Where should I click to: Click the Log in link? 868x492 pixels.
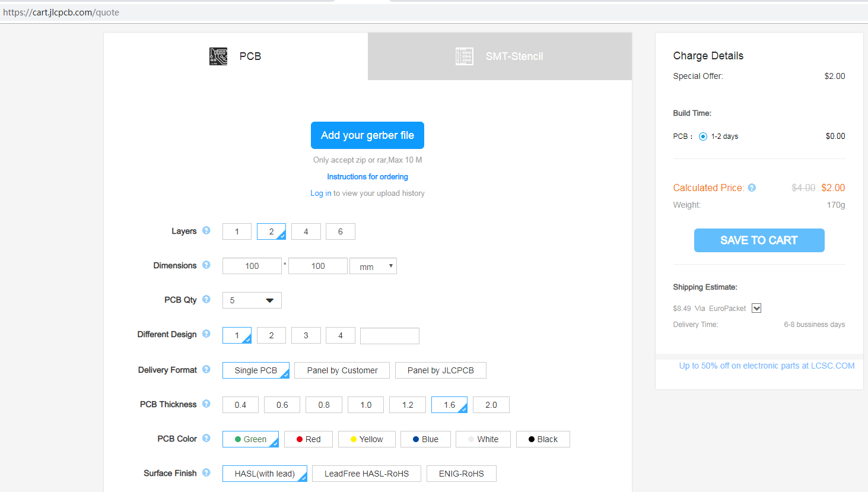[320, 193]
